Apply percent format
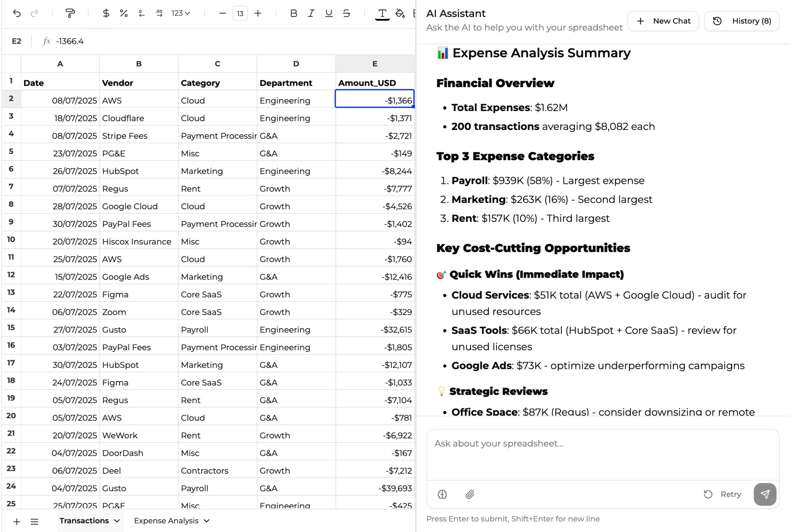 [123, 13]
